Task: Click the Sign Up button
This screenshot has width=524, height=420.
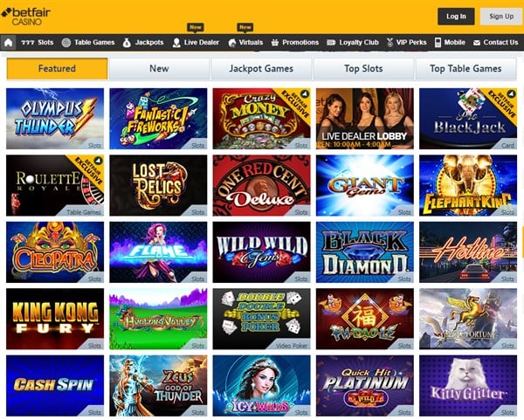Action: click(501, 17)
